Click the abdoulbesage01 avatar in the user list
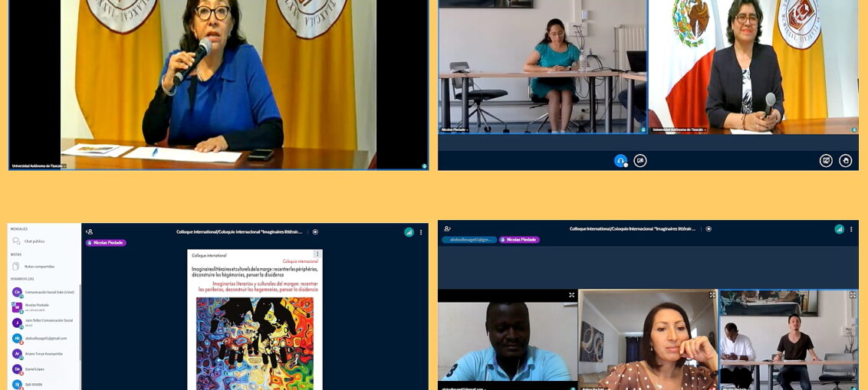 17,338
